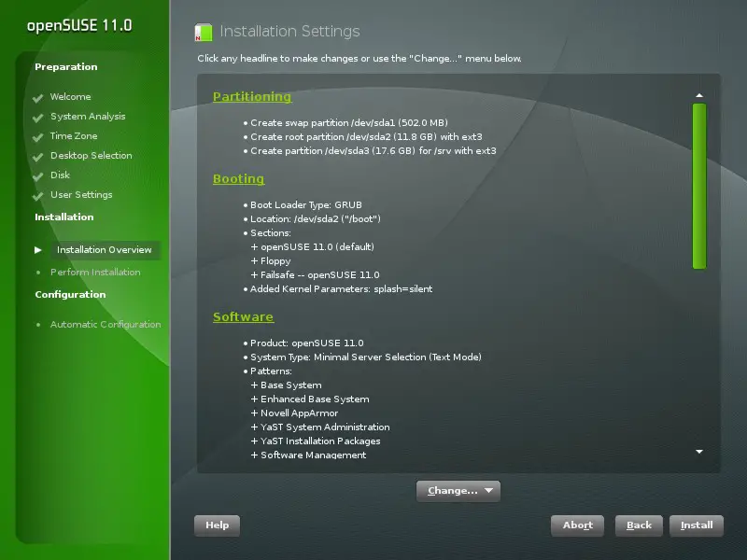The height and width of the screenshot is (560, 747).
Task: Select the Disk step label
Action: 60,175
